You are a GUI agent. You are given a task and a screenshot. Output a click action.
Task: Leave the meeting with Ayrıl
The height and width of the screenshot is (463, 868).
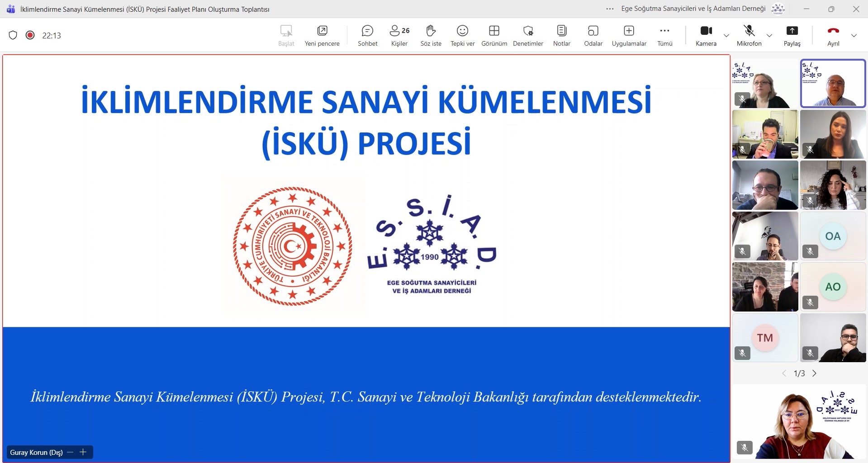point(833,35)
